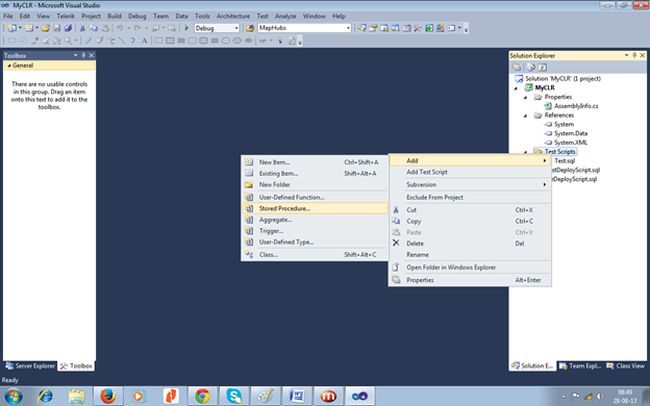650x406 pixels.
Task: Click the Cut scissors toolbar icon
Action: [x=82, y=28]
